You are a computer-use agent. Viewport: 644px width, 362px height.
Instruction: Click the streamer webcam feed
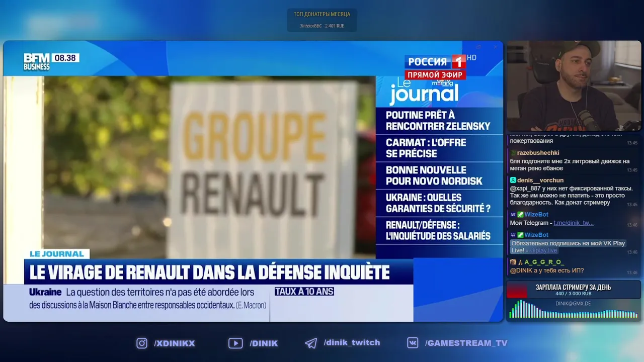(x=574, y=86)
